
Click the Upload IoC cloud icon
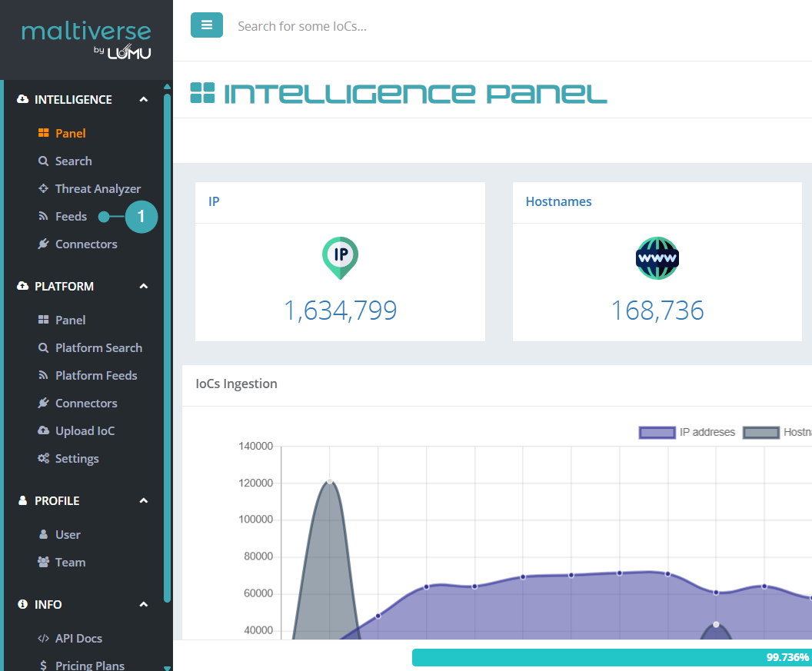point(44,431)
